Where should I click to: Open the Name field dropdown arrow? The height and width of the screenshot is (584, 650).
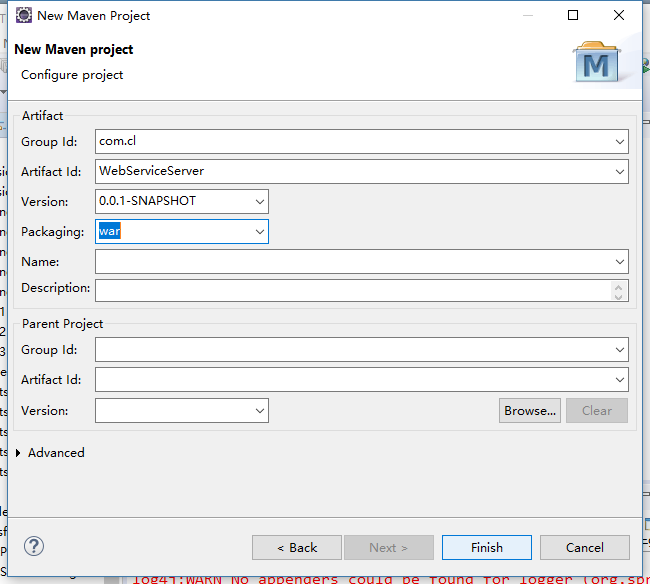(x=620, y=262)
